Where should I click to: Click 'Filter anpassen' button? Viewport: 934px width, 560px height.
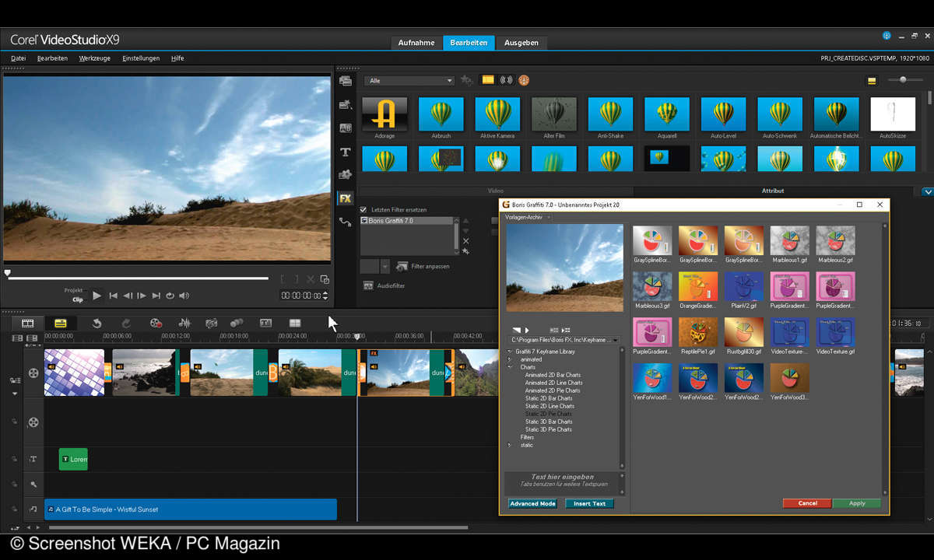click(x=423, y=266)
